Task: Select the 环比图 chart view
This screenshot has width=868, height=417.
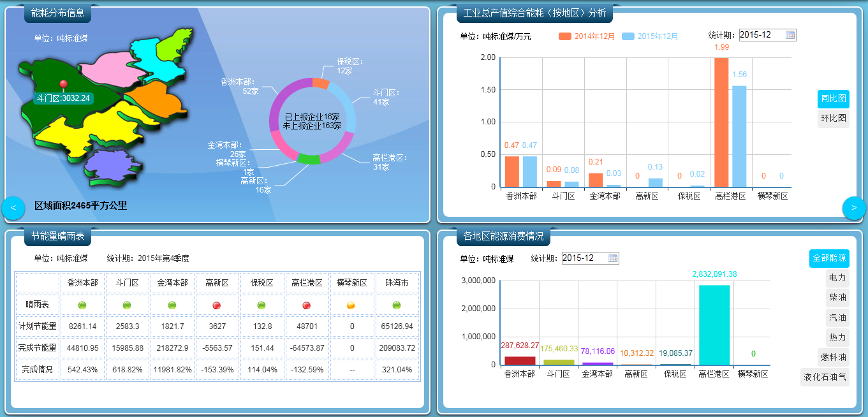Action: [x=833, y=119]
